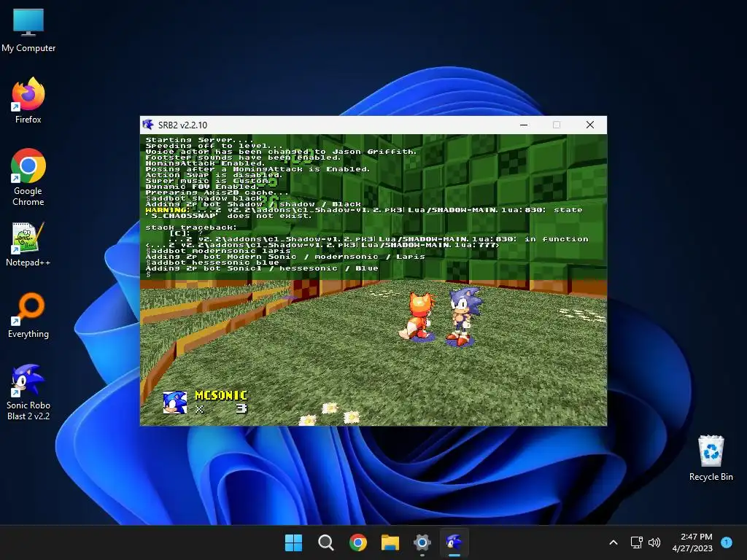Select the Sonic Robo Blast 2 desktop shortcut

[x=28, y=392]
